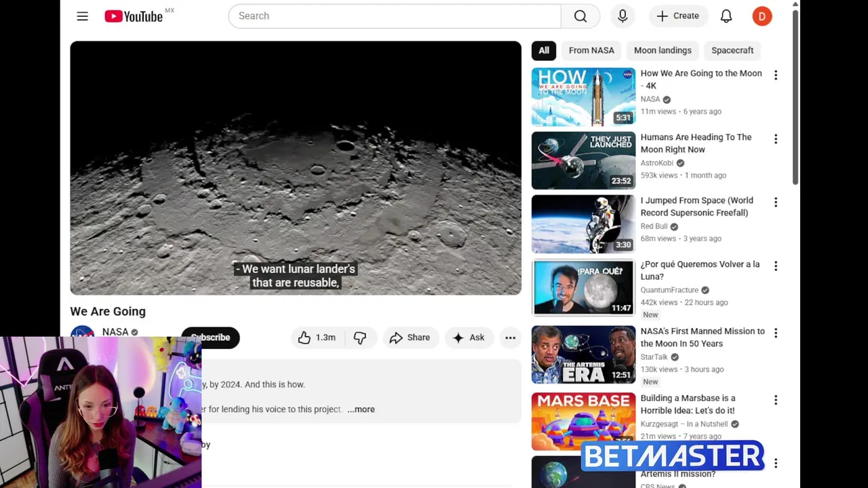Viewport: 868px width, 488px height.
Task: Visit the Red Bull channel name
Action: coord(654,226)
